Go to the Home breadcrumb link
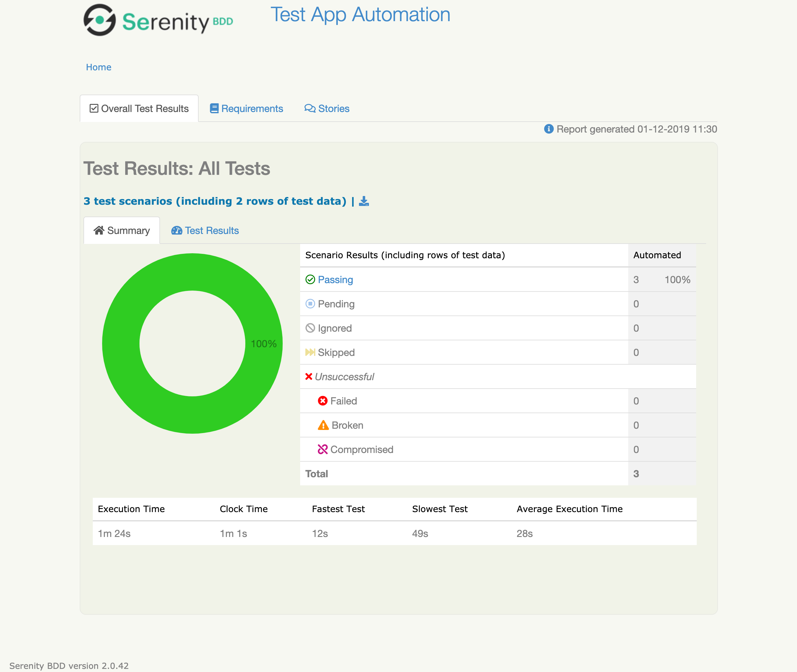The image size is (797, 672). 99,68
